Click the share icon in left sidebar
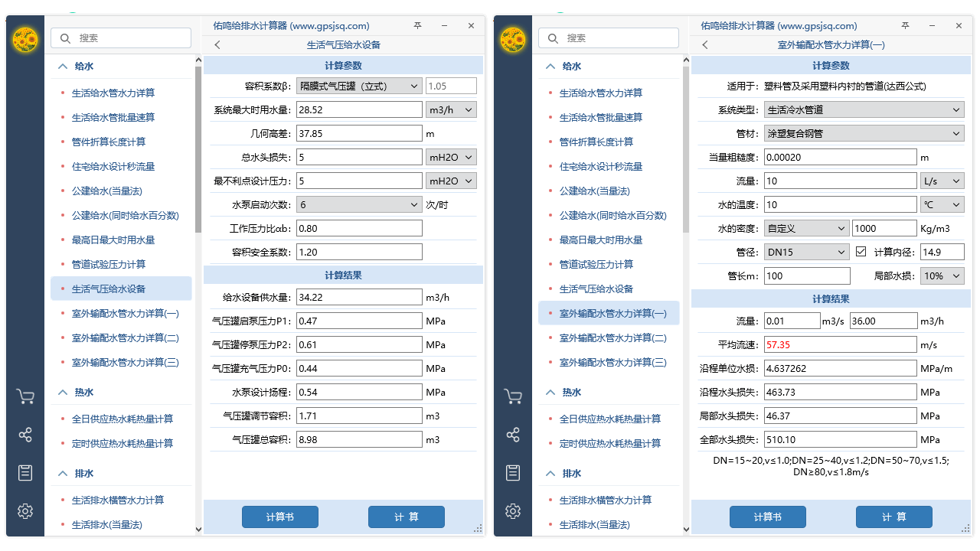This screenshot has width=980, height=551. click(25, 434)
